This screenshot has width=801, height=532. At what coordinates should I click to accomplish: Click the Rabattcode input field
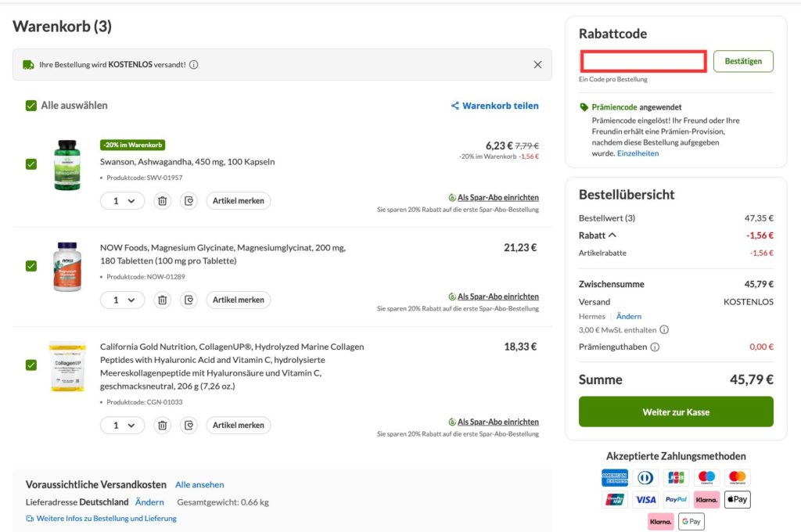[644, 61]
